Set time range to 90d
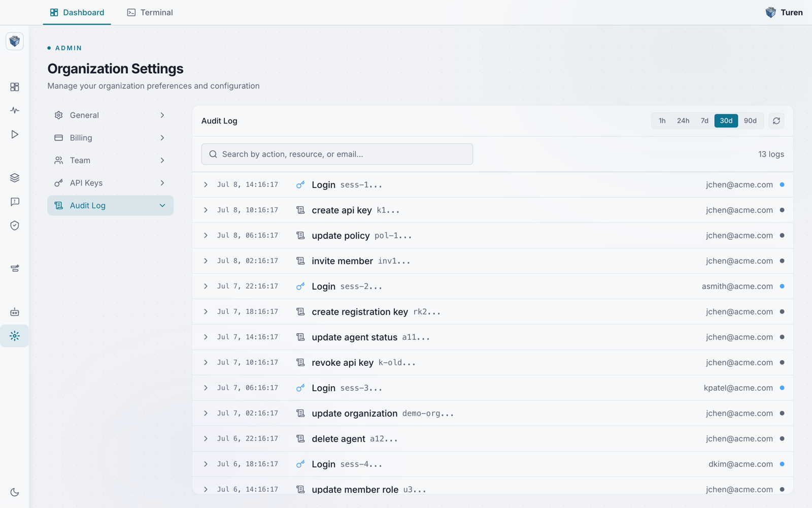 click(750, 121)
